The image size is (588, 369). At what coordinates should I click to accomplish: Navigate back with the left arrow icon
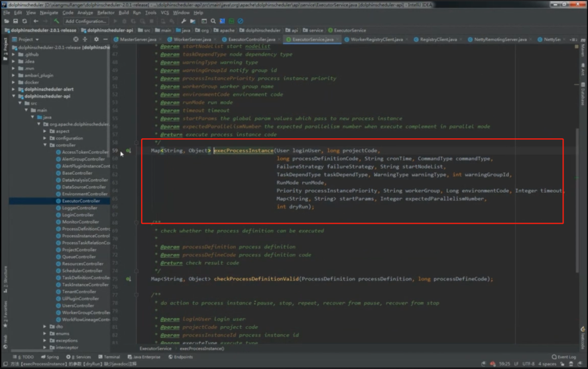click(x=36, y=21)
